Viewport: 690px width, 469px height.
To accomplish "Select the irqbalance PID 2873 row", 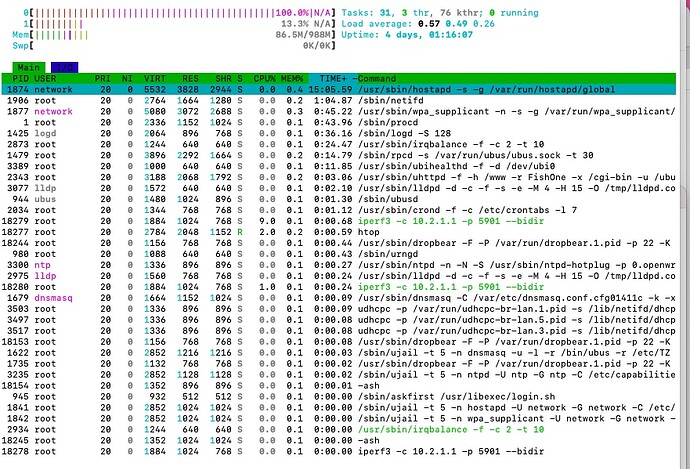I will 338,144.
